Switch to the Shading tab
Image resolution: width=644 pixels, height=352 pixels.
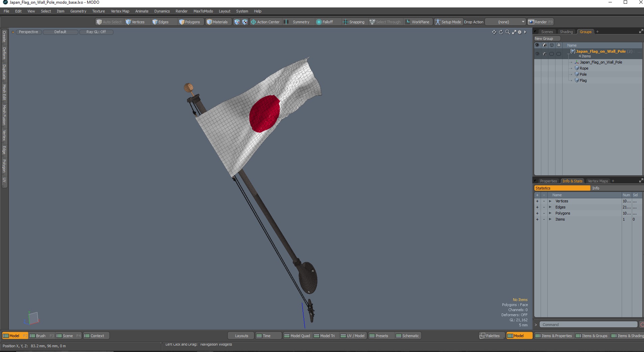click(566, 32)
